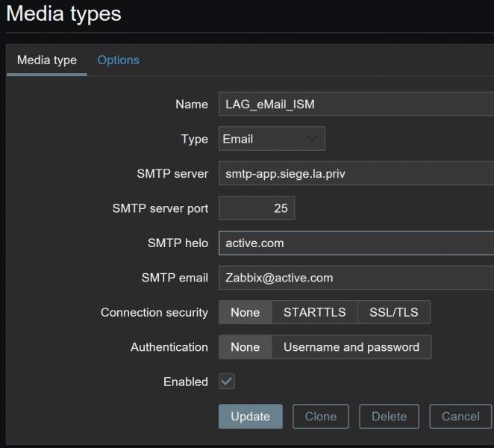494x448 pixels.
Task: Choose SSL/TLS connection security
Action: [394, 312]
